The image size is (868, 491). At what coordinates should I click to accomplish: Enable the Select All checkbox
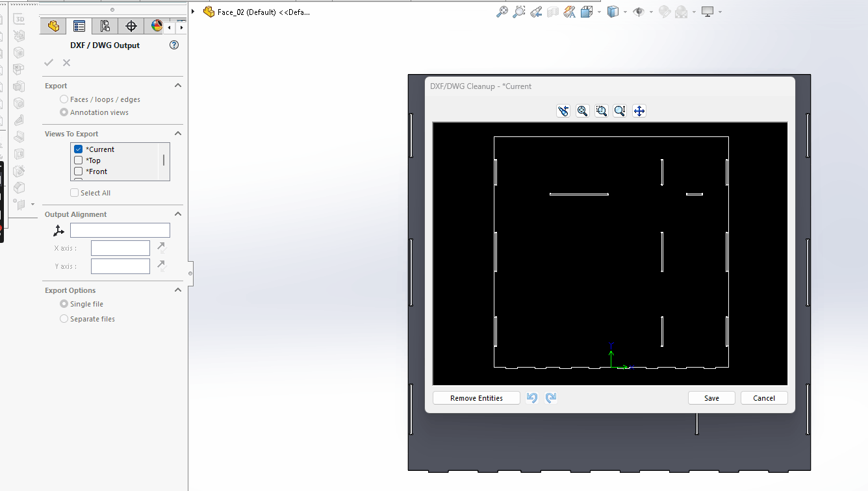74,193
